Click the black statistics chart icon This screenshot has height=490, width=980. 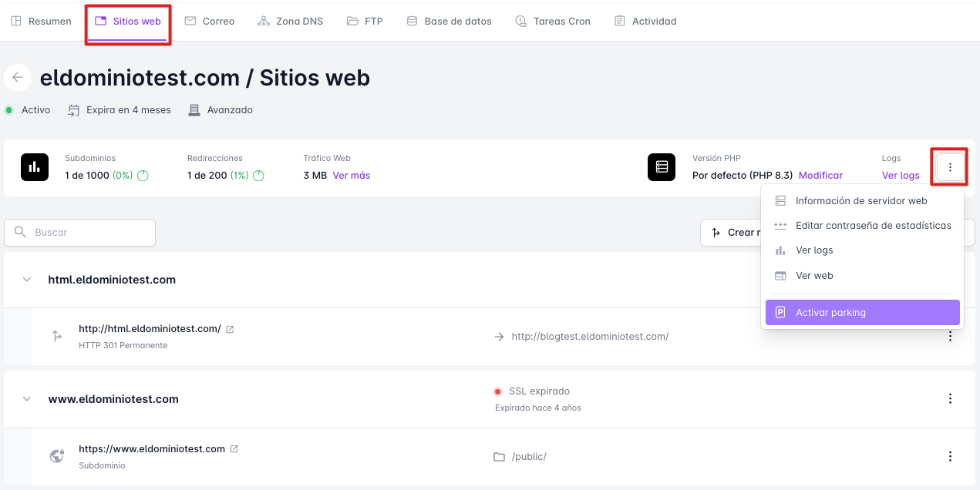pyautogui.click(x=35, y=166)
